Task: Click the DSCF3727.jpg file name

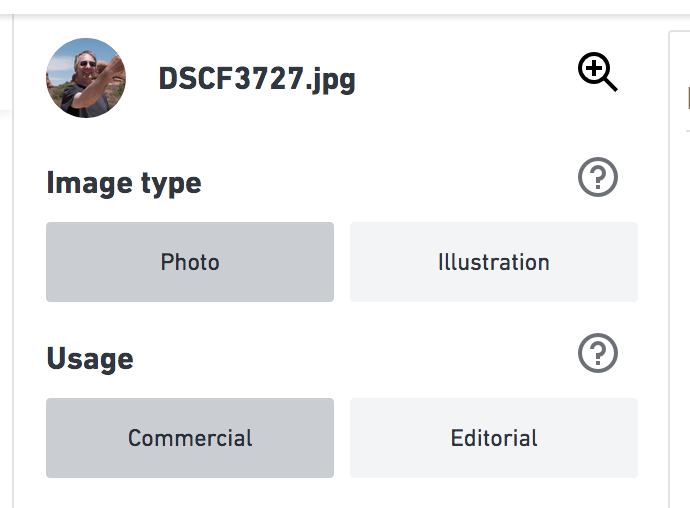Action: pyautogui.click(x=257, y=80)
